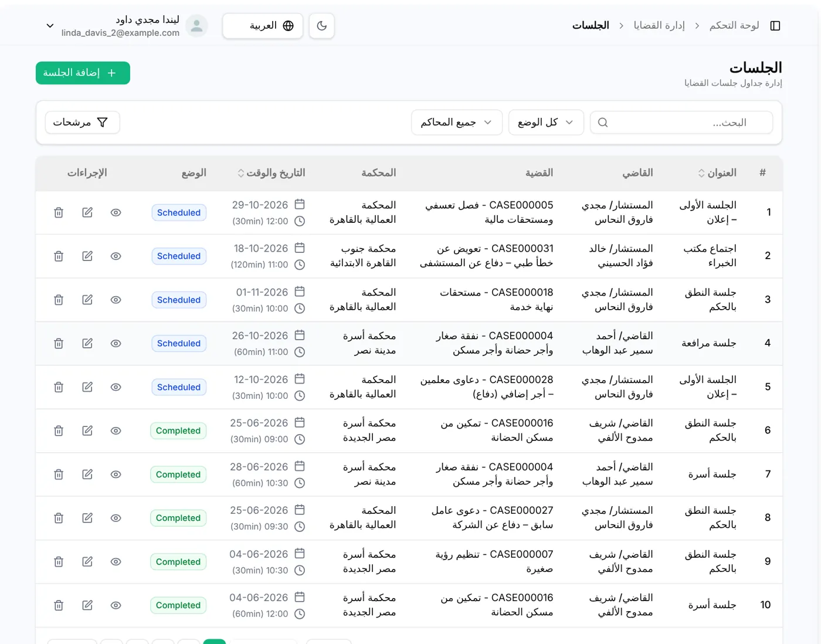Click the linda_davis_2@example.com email
Viewport: 821px width, 644px height.
pos(120,33)
